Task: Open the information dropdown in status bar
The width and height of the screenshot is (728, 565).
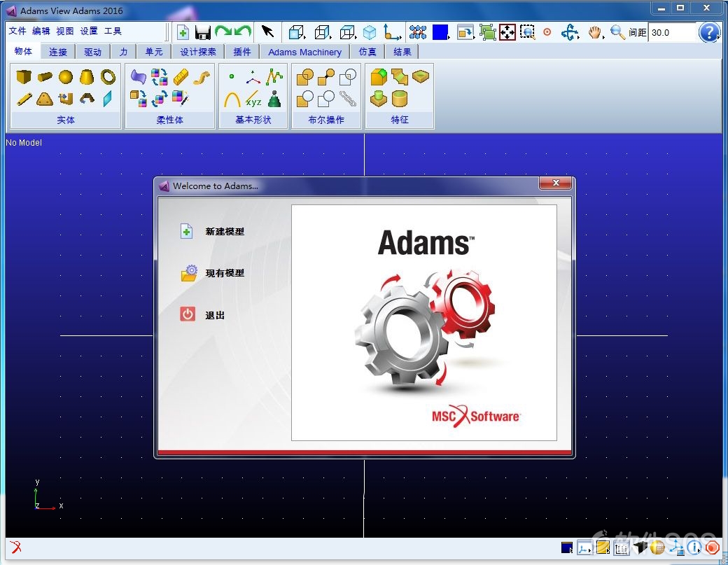Action: [694, 547]
